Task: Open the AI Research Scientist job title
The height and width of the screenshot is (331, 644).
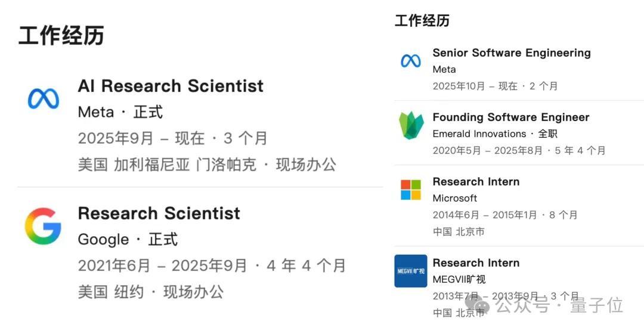Action: tap(171, 86)
